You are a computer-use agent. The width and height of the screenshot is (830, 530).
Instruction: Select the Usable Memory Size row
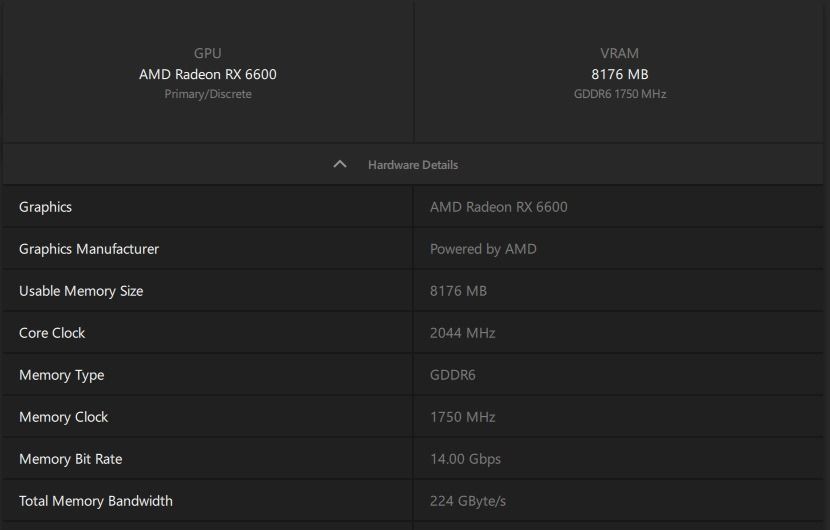[x=413, y=291]
